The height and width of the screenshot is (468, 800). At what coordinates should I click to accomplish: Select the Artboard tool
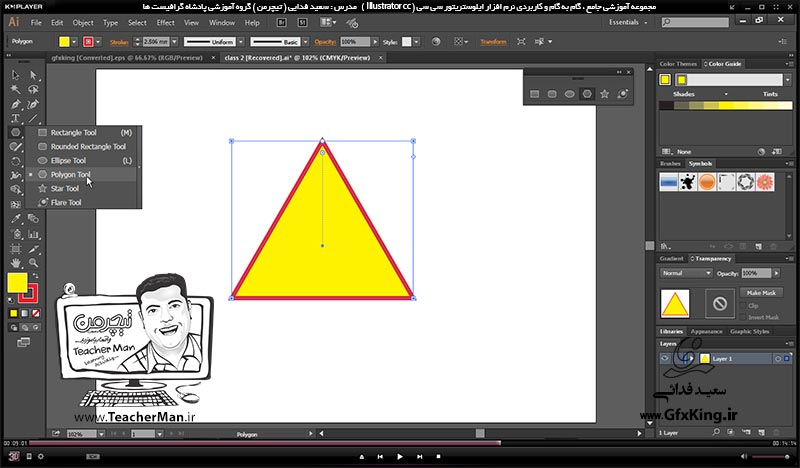(15, 249)
